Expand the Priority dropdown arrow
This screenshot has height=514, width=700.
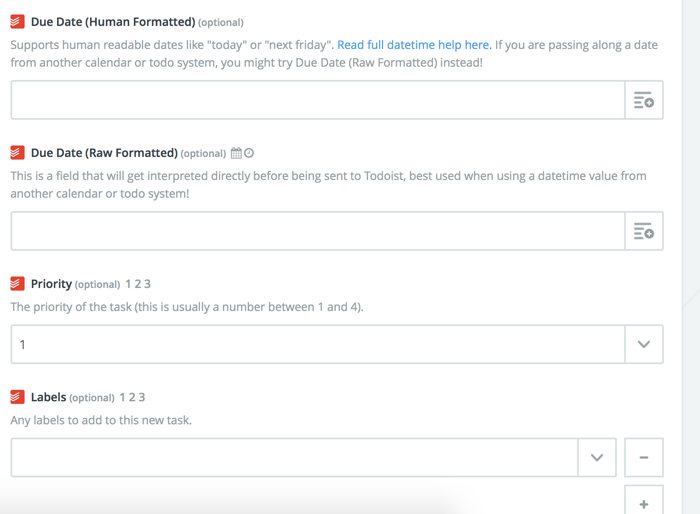click(x=644, y=344)
